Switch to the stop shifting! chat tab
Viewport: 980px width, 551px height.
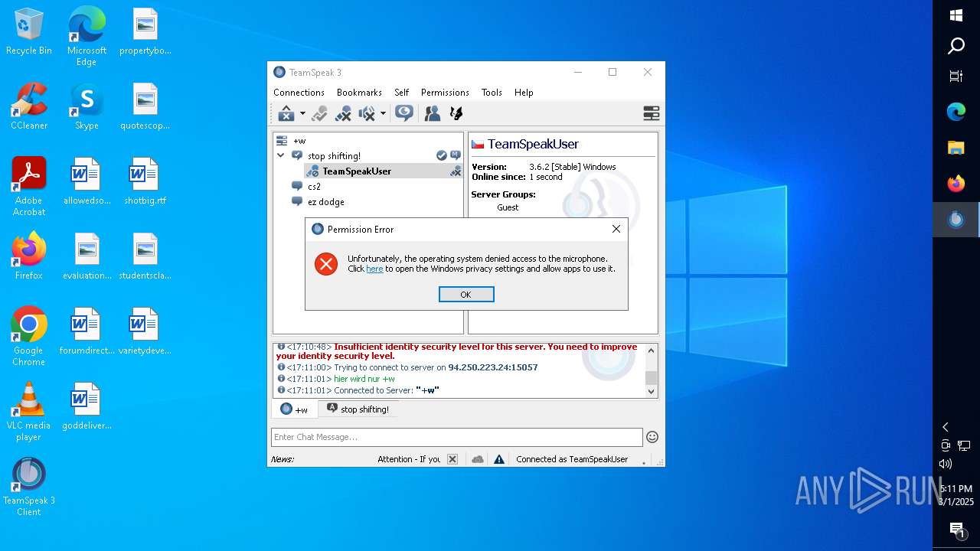pos(358,409)
